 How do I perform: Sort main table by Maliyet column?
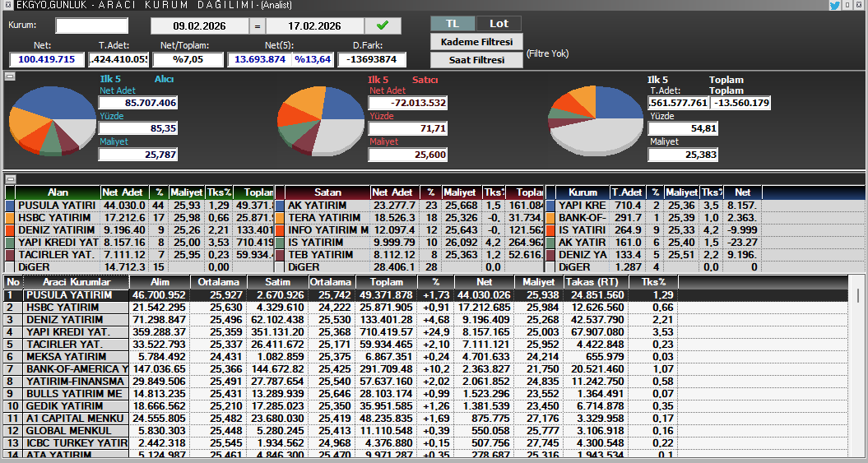coord(538,282)
